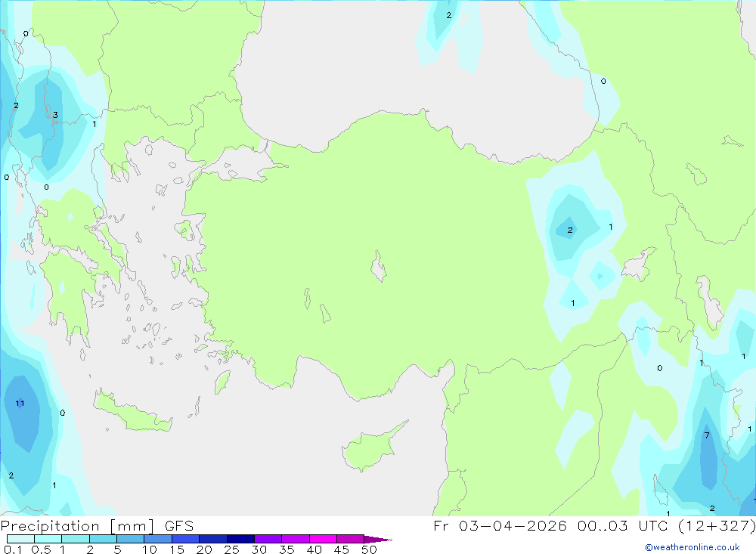Click the '7' precipitation value on the map
This screenshot has height=554, width=756.
(707, 435)
